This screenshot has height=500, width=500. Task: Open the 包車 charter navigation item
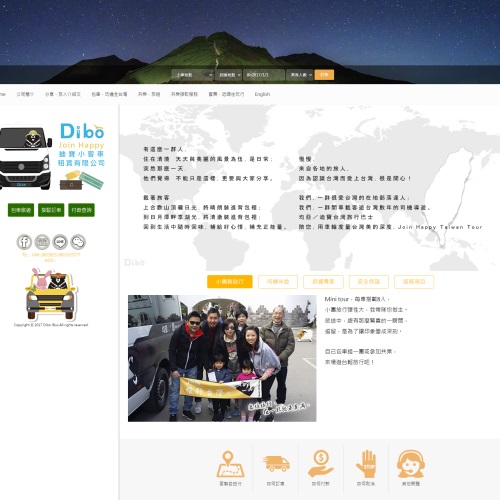click(109, 94)
